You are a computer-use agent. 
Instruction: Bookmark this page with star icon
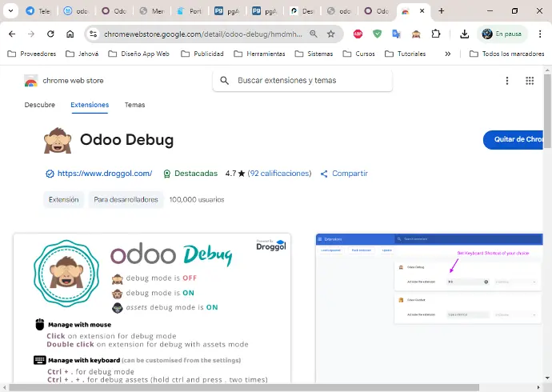(331, 34)
